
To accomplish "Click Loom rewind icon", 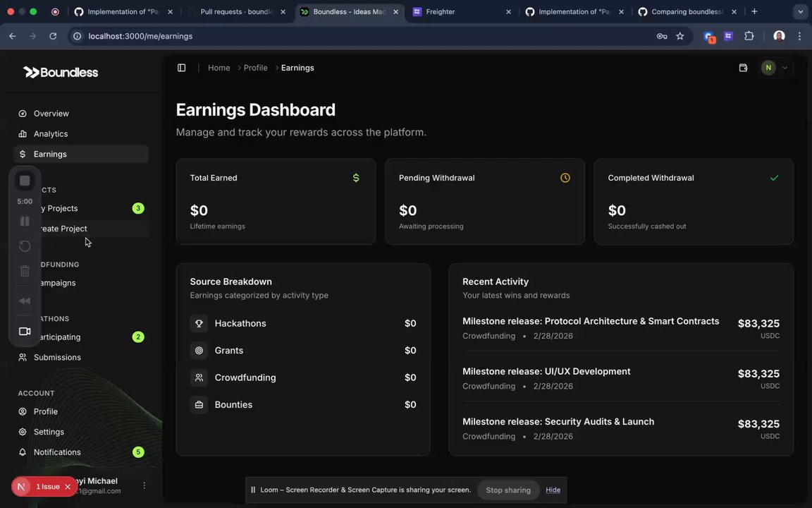I will [25, 301].
